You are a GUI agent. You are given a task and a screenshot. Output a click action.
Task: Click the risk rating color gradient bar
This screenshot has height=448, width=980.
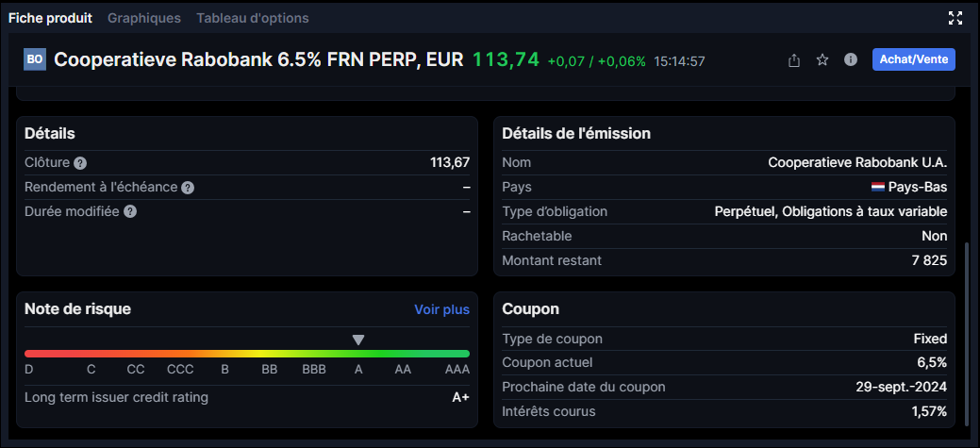coord(247,354)
